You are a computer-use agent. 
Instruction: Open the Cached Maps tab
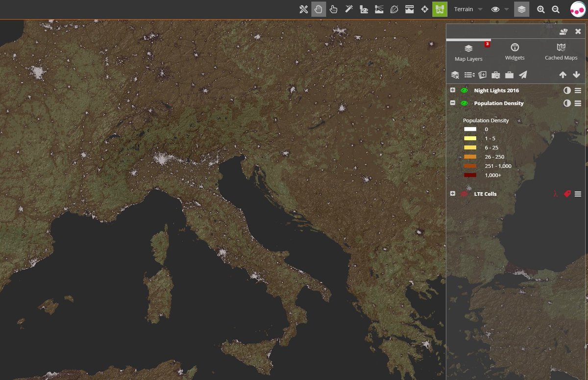[561, 52]
